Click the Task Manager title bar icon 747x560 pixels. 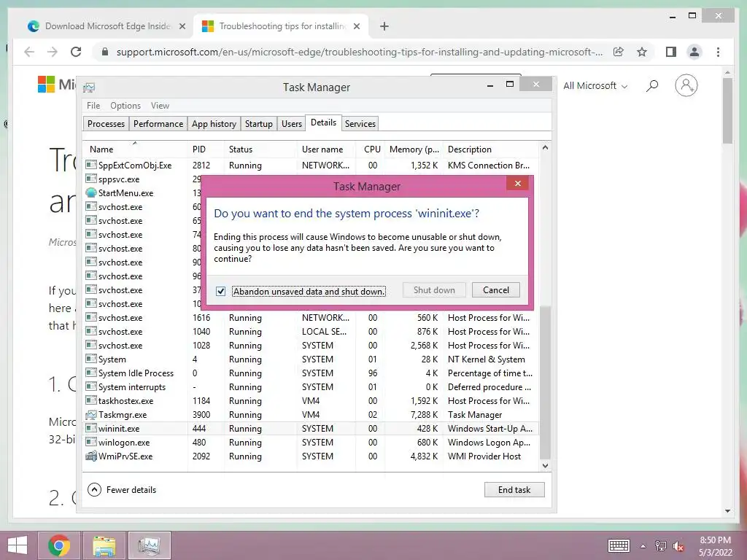point(89,87)
